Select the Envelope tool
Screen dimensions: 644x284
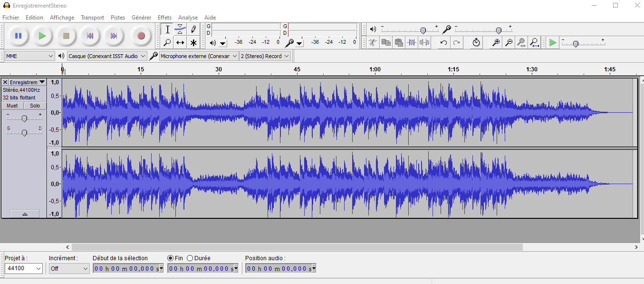(180, 29)
